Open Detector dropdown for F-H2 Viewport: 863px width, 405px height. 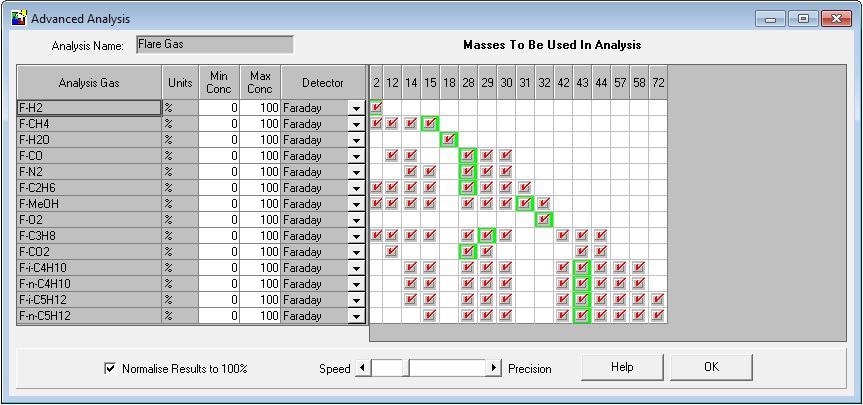coord(356,108)
